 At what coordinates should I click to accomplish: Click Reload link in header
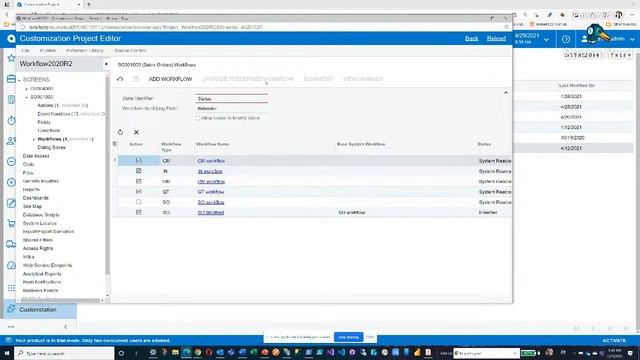click(496, 39)
